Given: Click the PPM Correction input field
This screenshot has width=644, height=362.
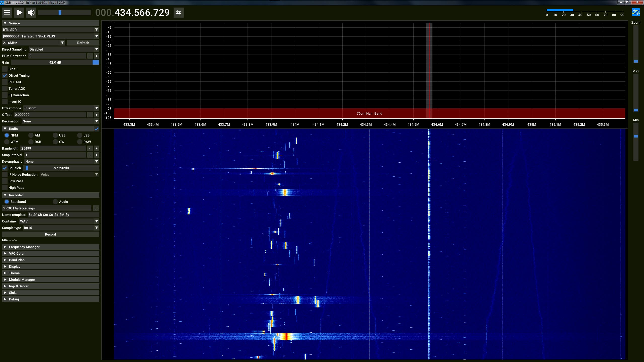Looking at the screenshot, I should pyautogui.click(x=57, y=56).
